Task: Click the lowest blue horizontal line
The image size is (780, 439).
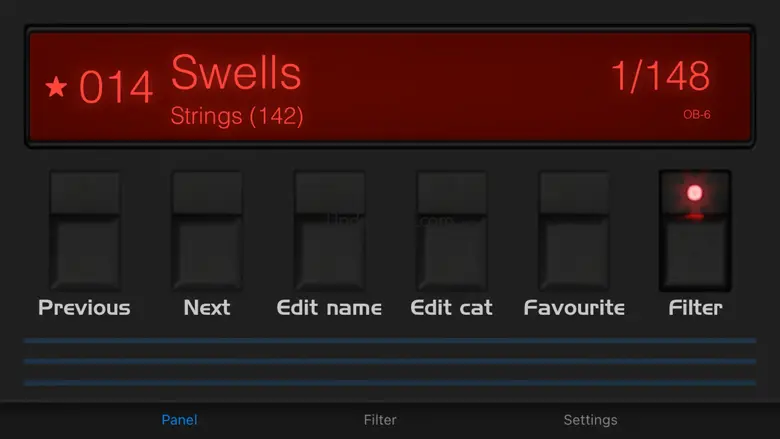Action: (390, 383)
